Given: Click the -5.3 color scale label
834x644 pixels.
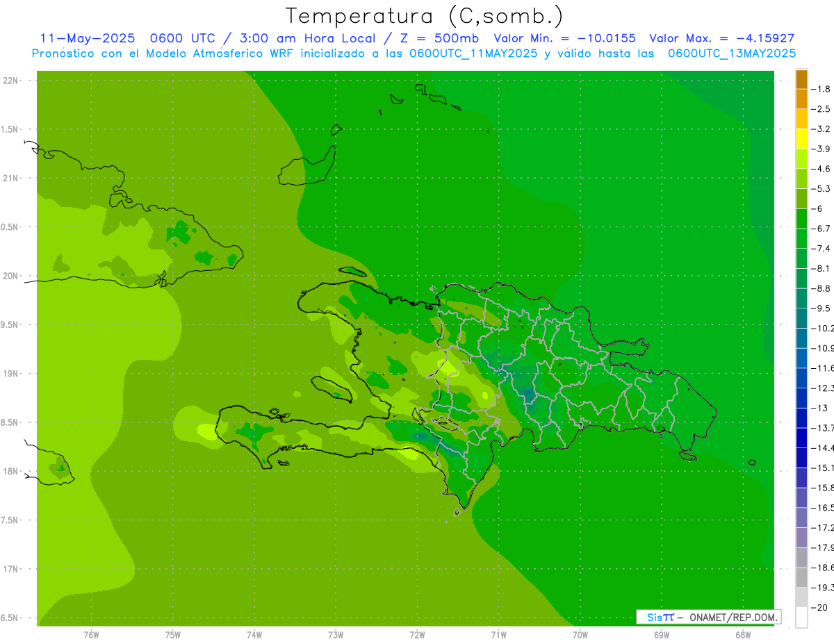Looking at the screenshot, I should pyautogui.click(x=820, y=188).
